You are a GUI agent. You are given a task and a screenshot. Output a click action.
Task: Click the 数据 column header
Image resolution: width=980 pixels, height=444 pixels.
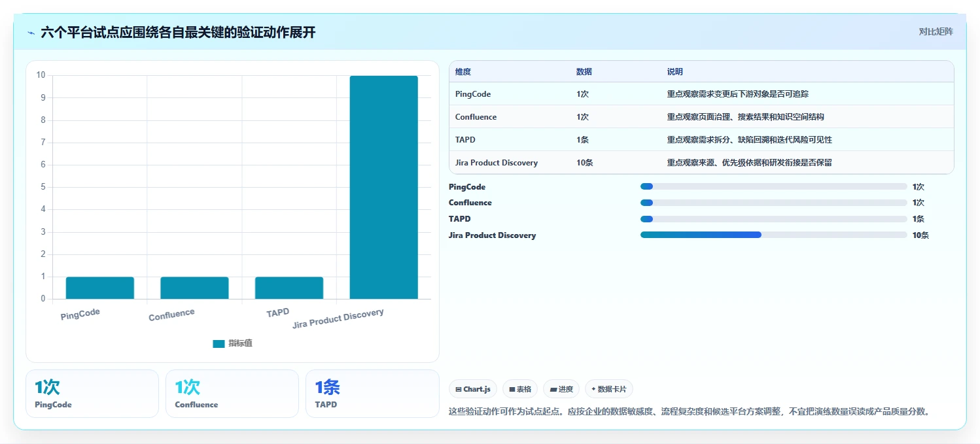click(x=584, y=72)
